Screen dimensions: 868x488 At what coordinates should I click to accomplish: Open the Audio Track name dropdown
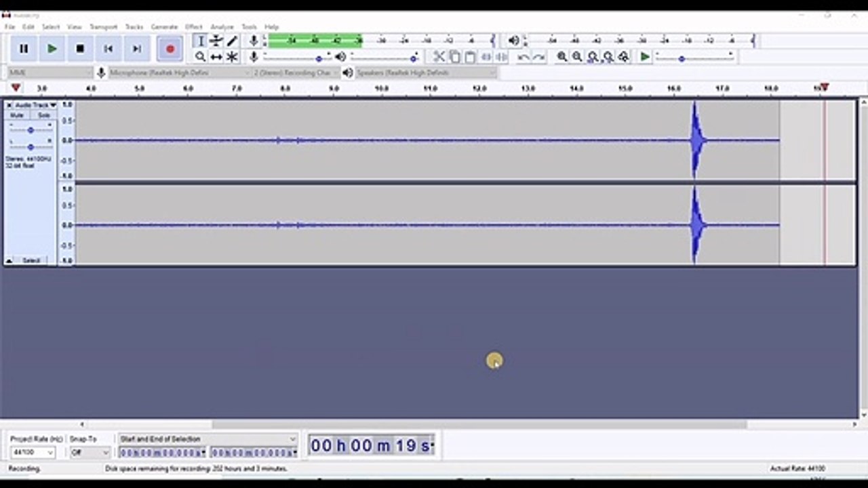35,105
